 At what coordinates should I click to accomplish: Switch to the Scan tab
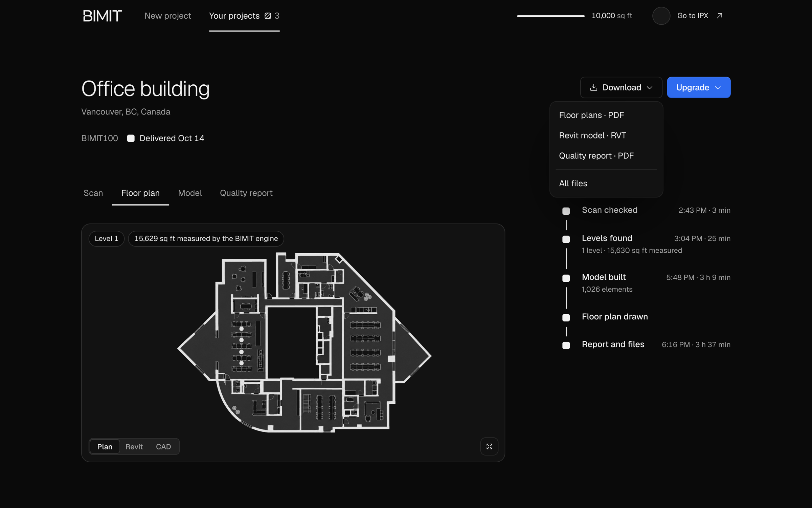click(93, 193)
